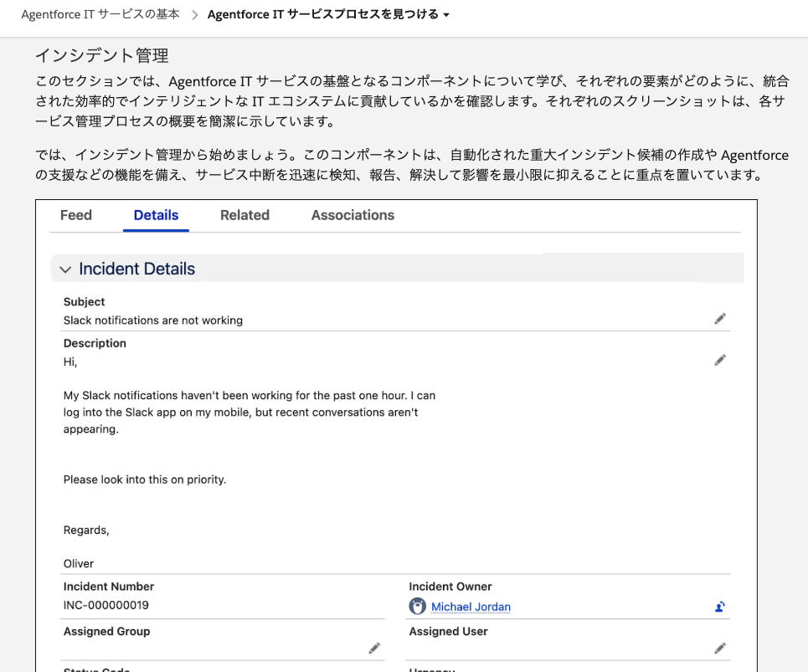This screenshot has width=808, height=672.
Task: Open the Related tab
Action: (x=244, y=215)
